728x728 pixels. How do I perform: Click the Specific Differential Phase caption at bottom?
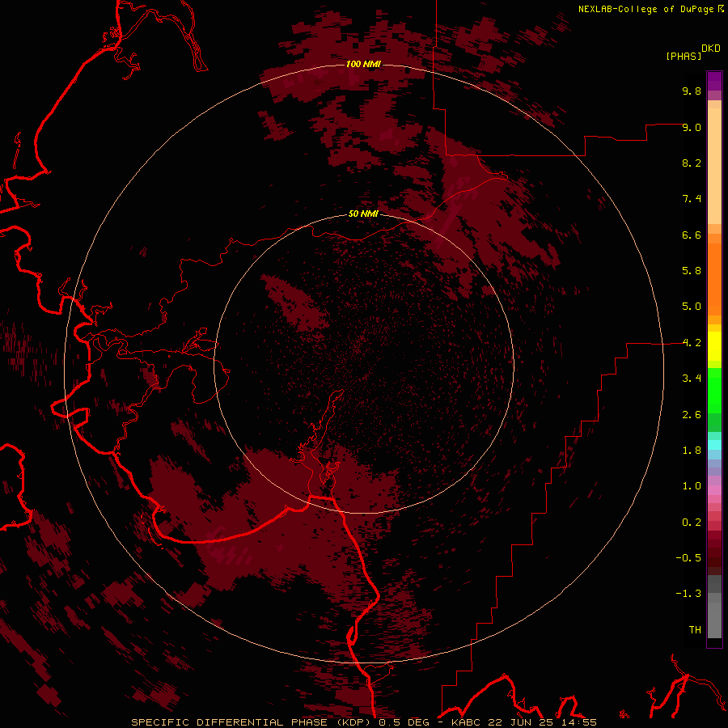click(363, 722)
